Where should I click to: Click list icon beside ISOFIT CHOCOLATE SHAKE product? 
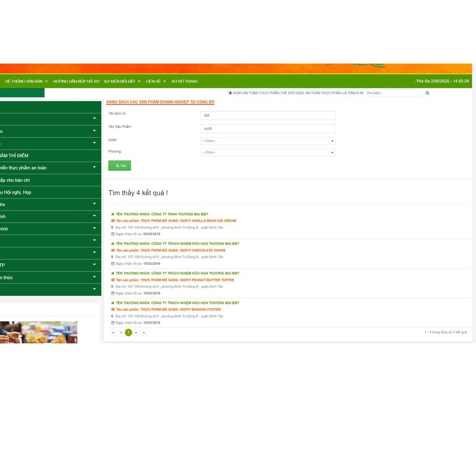pyautogui.click(x=112, y=251)
